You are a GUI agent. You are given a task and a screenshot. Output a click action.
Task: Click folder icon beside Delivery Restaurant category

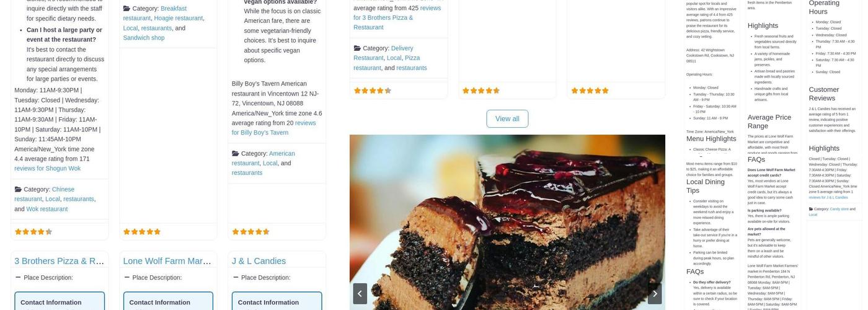point(357,48)
